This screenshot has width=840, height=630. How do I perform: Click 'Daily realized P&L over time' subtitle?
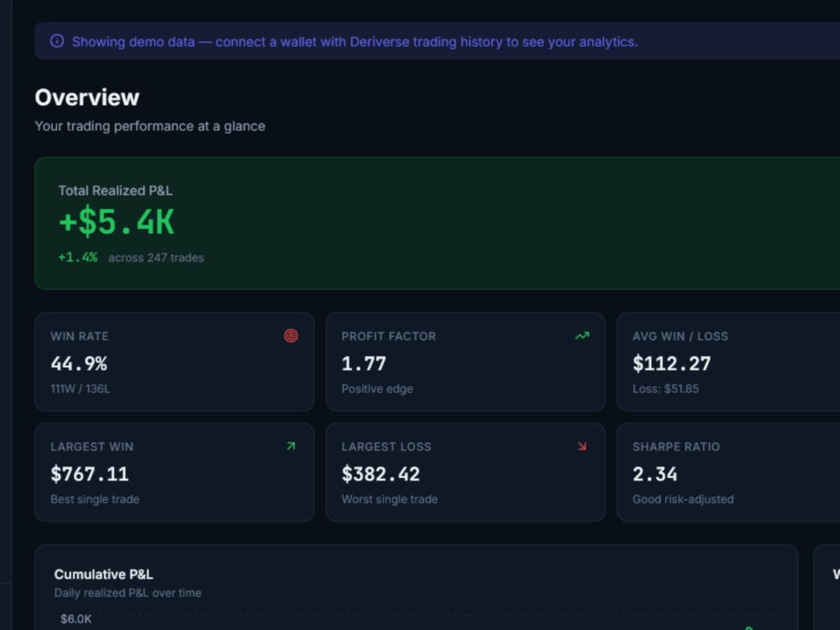[128, 593]
